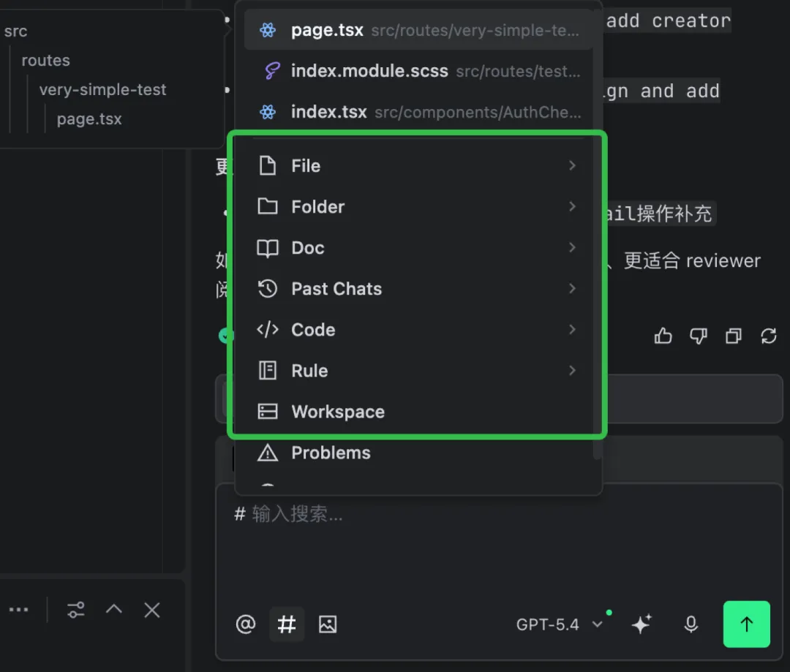790x672 pixels.
Task: Click the chevron arrow beside Code
Action: (x=572, y=330)
